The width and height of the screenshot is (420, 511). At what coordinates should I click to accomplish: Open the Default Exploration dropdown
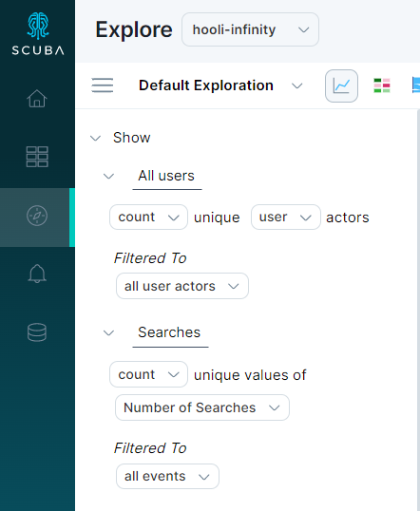click(220, 85)
